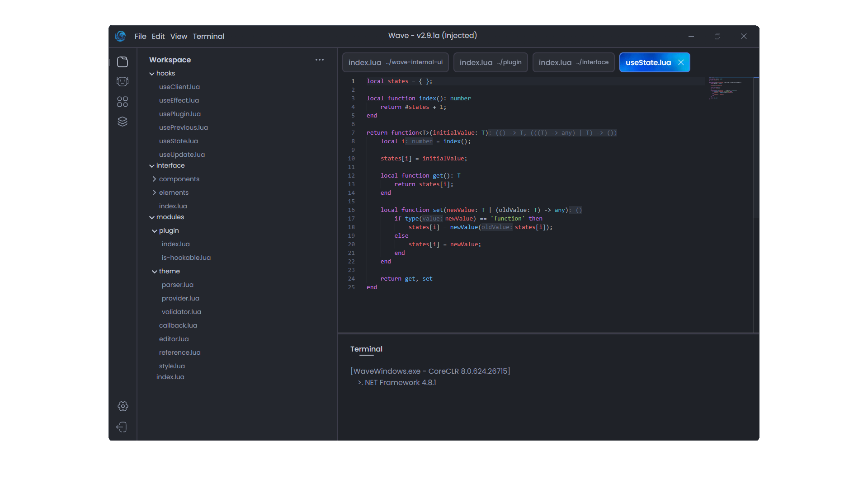The height and width of the screenshot is (488, 868).
Task: Switch to index.lua wave-internal-ui tab
Action: point(395,62)
